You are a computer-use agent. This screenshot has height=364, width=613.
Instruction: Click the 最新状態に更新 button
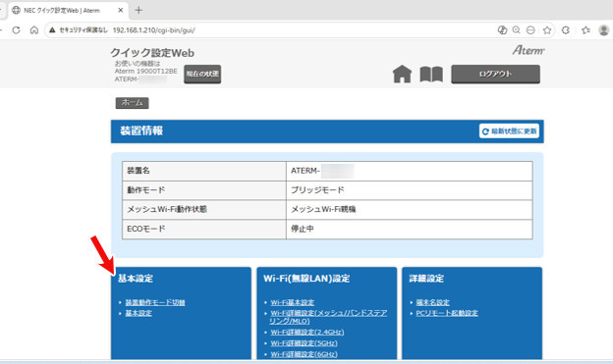510,131
